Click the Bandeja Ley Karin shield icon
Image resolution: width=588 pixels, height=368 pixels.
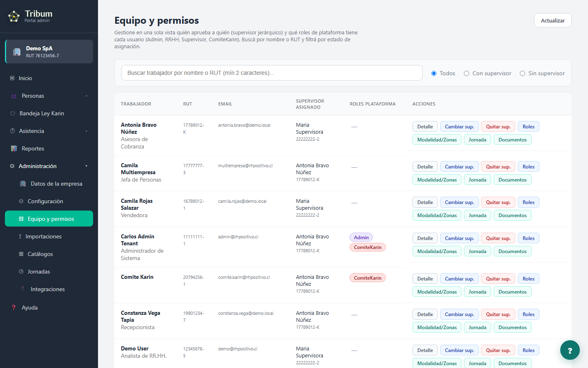(x=13, y=114)
